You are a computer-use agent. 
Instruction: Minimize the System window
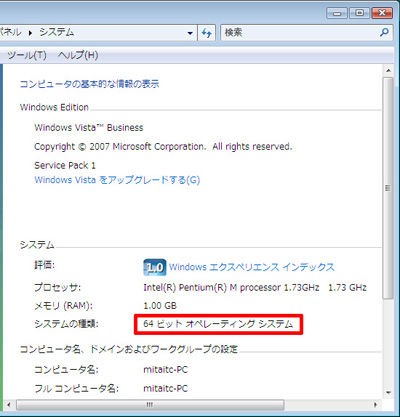[x=337, y=13]
